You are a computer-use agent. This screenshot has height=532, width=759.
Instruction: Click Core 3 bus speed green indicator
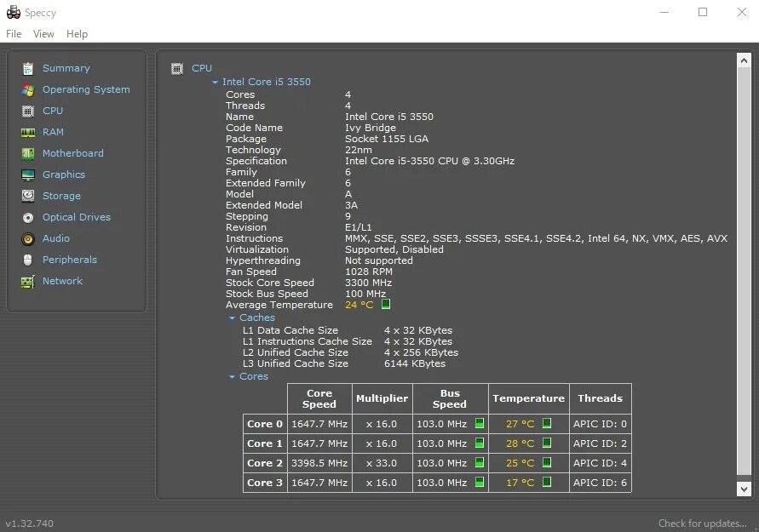pyautogui.click(x=480, y=482)
